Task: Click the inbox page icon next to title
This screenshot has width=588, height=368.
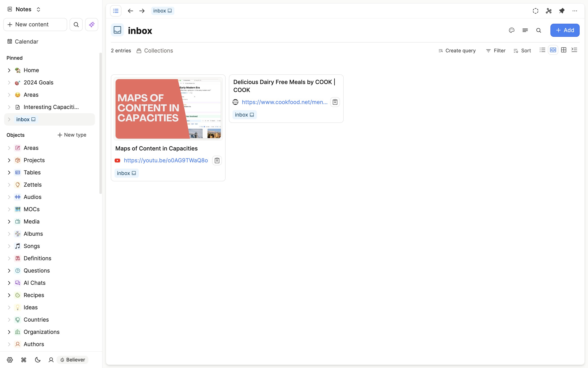Action: [x=117, y=30]
